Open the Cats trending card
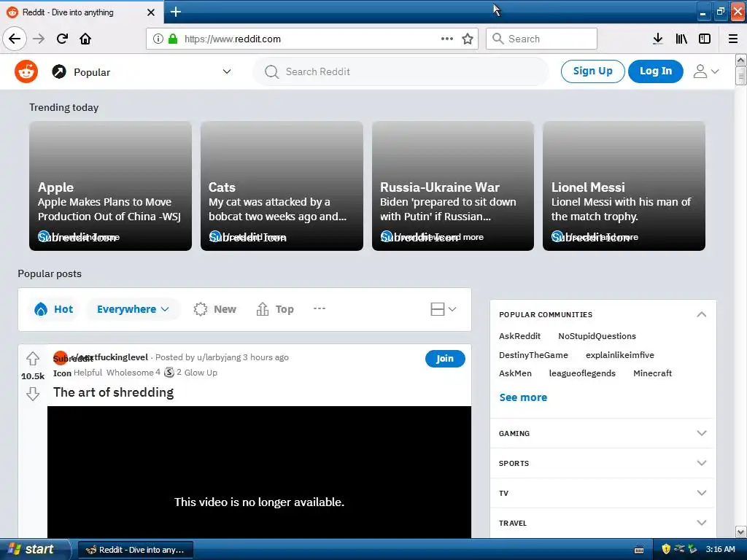Screen dimensions: 747x560 coord(282,186)
